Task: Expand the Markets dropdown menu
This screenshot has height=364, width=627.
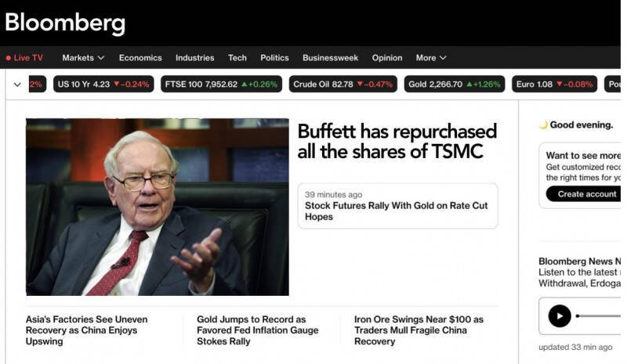Action: pos(83,58)
